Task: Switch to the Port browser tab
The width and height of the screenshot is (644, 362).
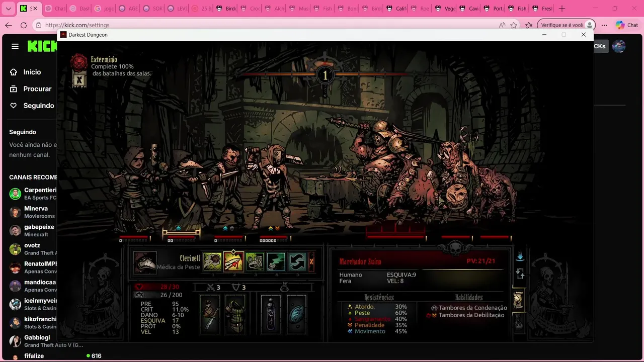Action: [494, 9]
